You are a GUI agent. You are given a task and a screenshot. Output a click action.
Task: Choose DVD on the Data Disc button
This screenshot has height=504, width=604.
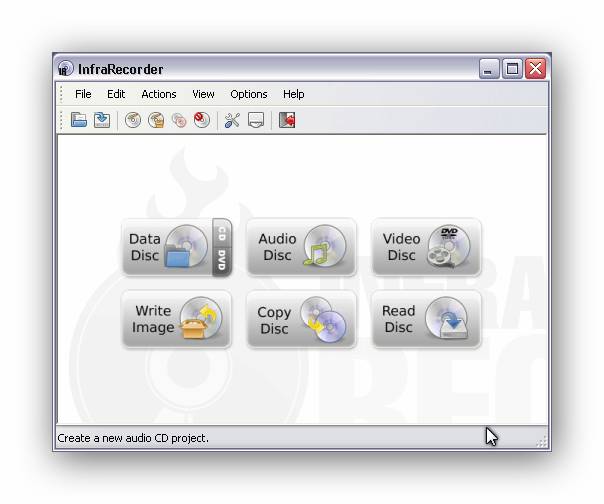(x=222, y=261)
